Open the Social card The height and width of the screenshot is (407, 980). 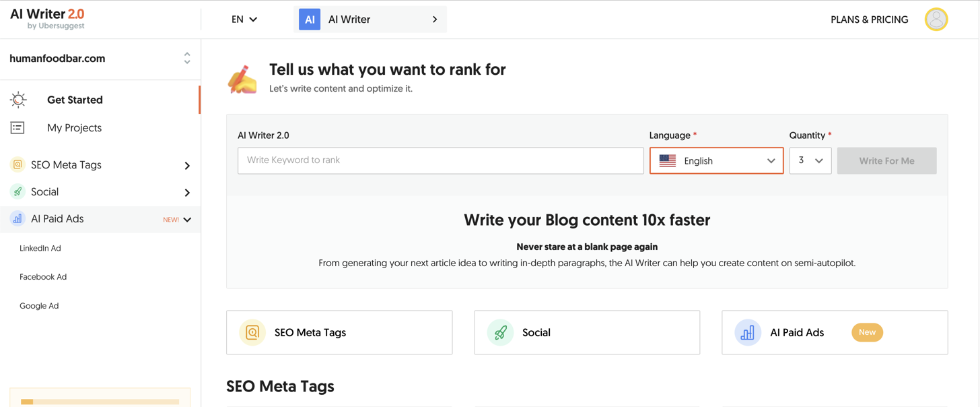click(x=587, y=332)
